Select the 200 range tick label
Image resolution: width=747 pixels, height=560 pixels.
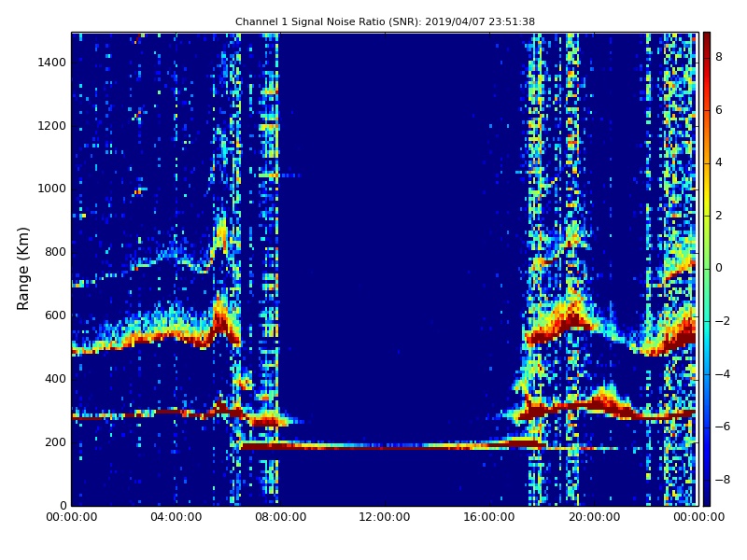click(x=55, y=441)
